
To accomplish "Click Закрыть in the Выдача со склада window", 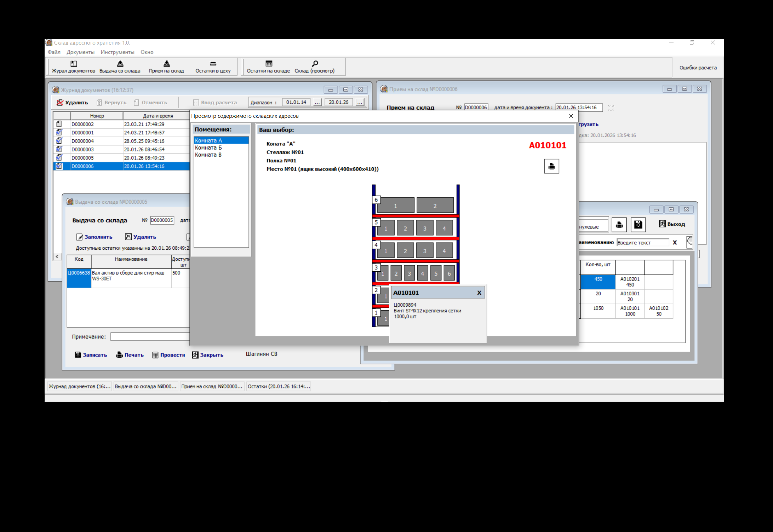I will tap(208, 355).
